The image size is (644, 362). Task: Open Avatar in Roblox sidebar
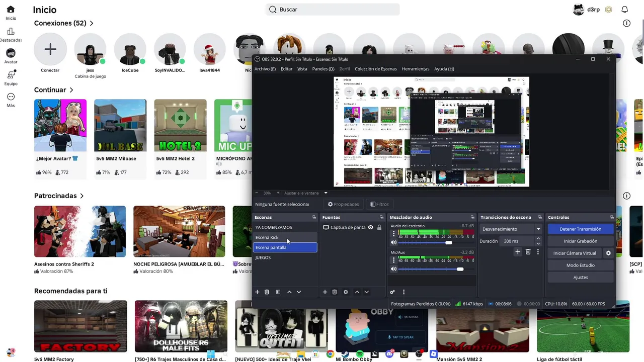tap(11, 56)
